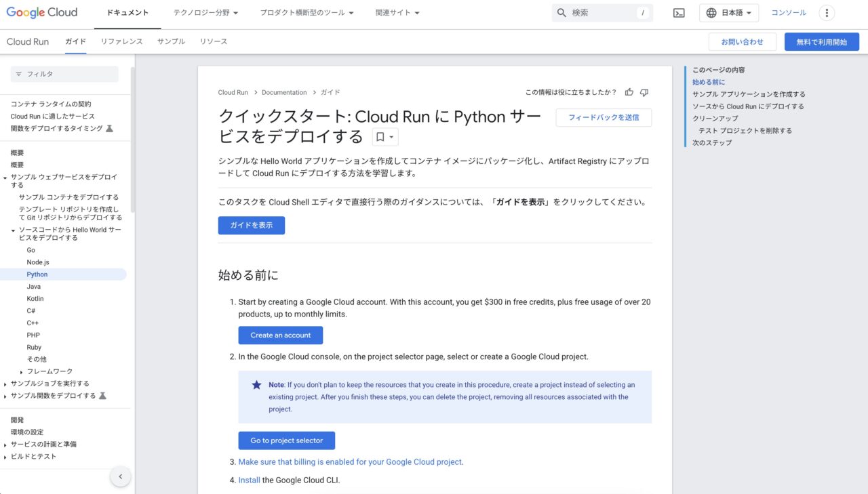Screen dimensions: 868x494
Task: Click the Google Cloud logo
Action: click(x=42, y=12)
